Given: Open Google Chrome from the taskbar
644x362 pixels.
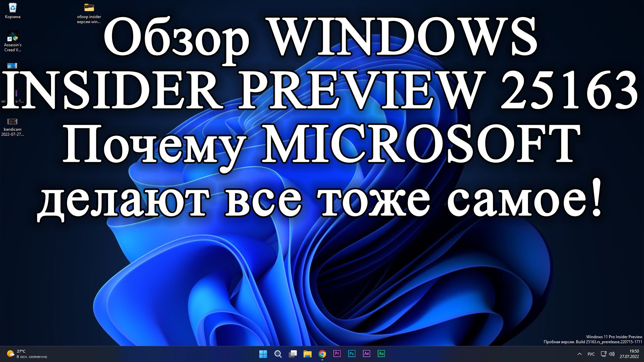Looking at the screenshot, I should tap(322, 354).
